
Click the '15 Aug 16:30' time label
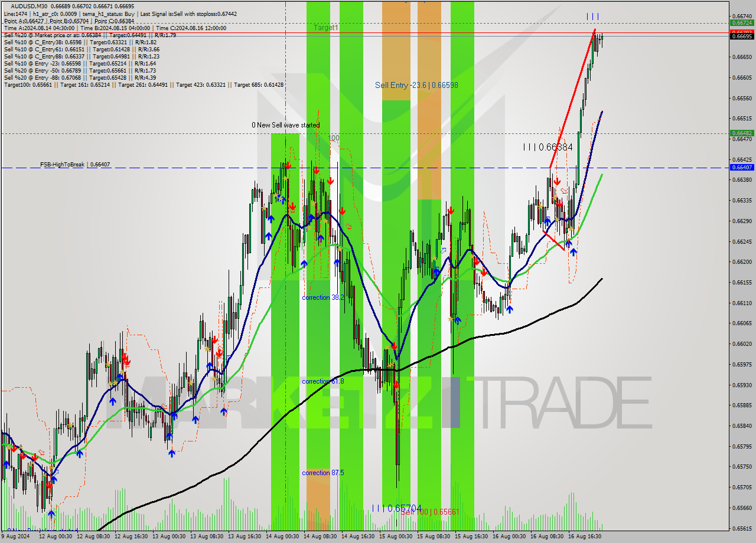(472, 537)
